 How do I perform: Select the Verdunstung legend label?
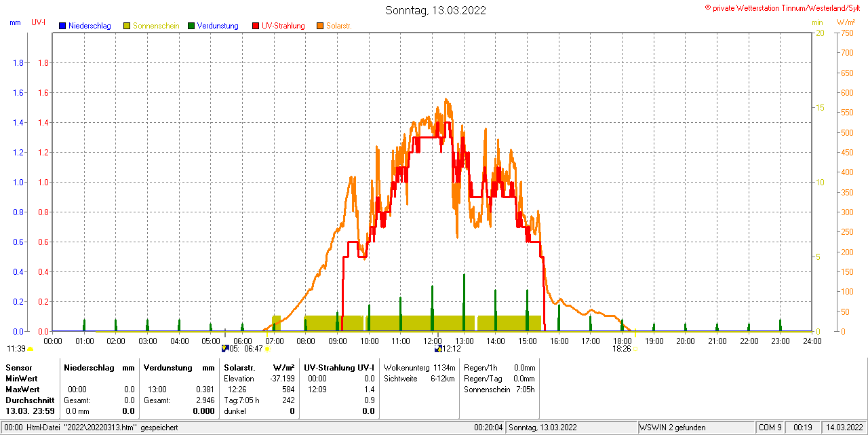pos(218,26)
